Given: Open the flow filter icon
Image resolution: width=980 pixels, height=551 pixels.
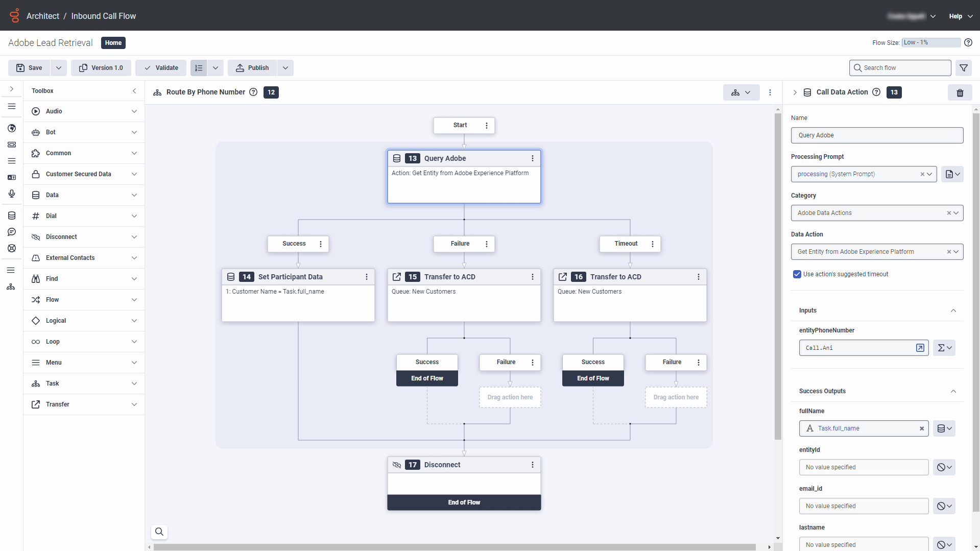Looking at the screenshot, I should click(963, 68).
